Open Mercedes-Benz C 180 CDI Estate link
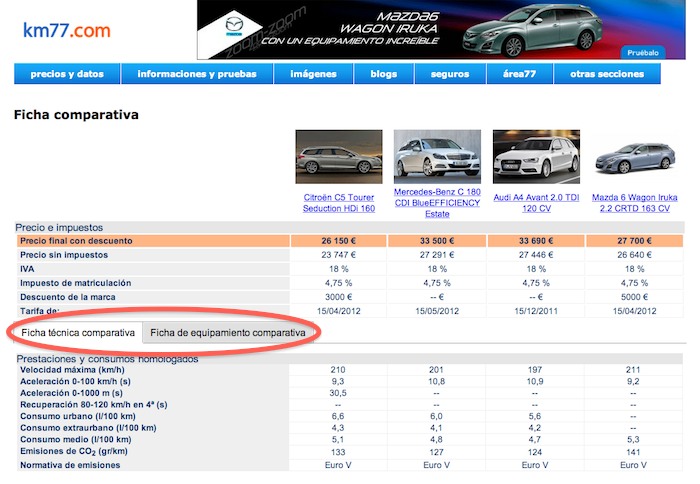 [x=437, y=202]
